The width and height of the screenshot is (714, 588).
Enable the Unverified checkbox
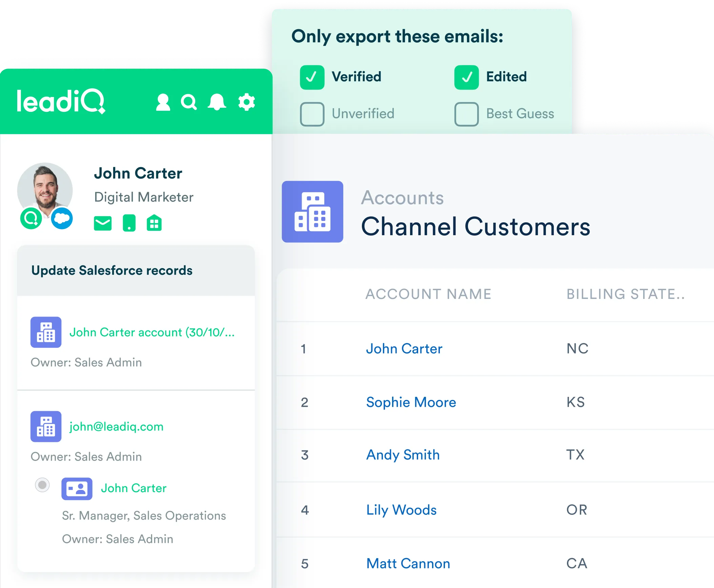[x=312, y=114]
